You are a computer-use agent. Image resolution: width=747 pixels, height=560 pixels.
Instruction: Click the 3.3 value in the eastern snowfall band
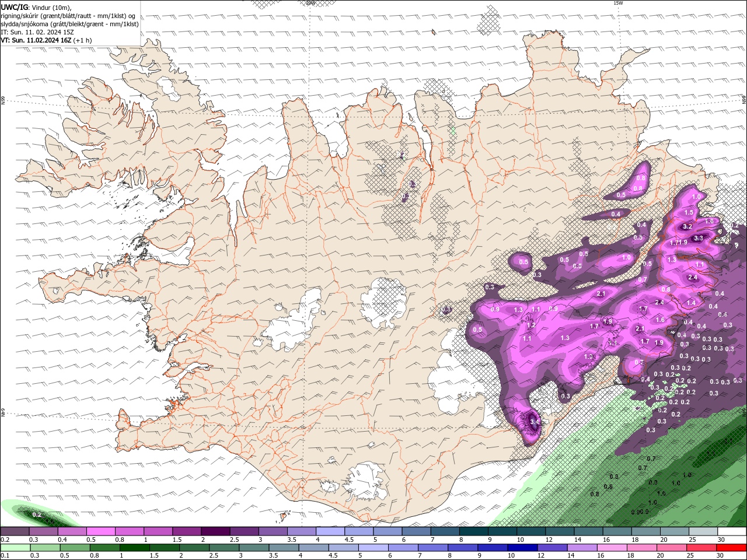click(x=699, y=238)
